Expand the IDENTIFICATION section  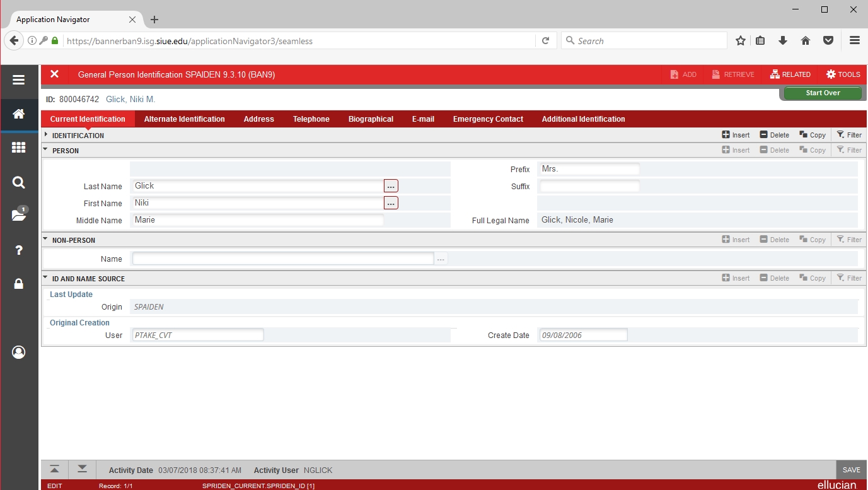click(46, 135)
